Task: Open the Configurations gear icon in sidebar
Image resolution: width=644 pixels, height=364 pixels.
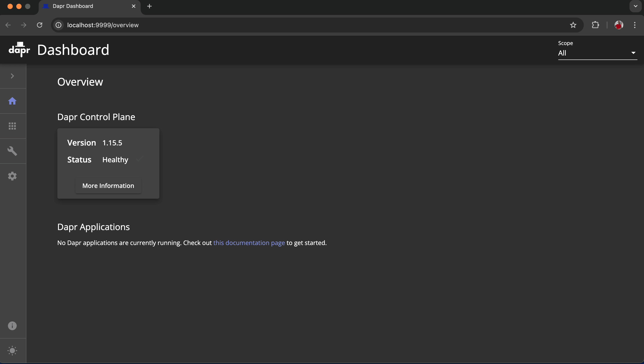Action: pos(12,176)
